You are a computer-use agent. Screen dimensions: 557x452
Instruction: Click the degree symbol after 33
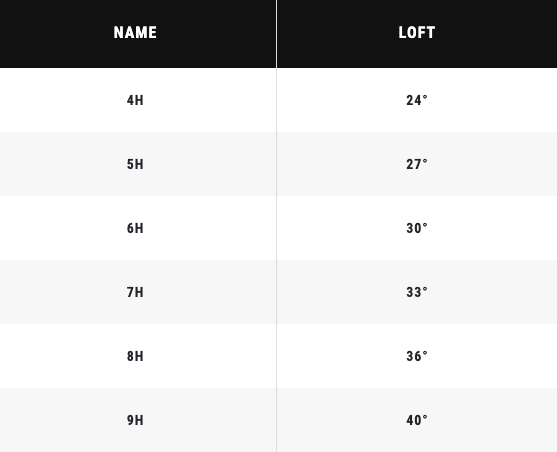pyautogui.click(x=425, y=289)
